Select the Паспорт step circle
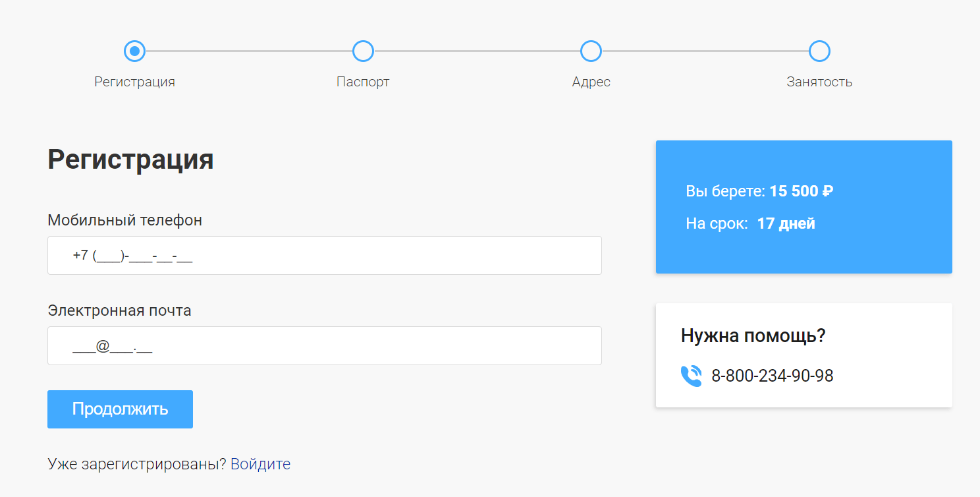Viewport: 980px width, 497px height. [363, 51]
